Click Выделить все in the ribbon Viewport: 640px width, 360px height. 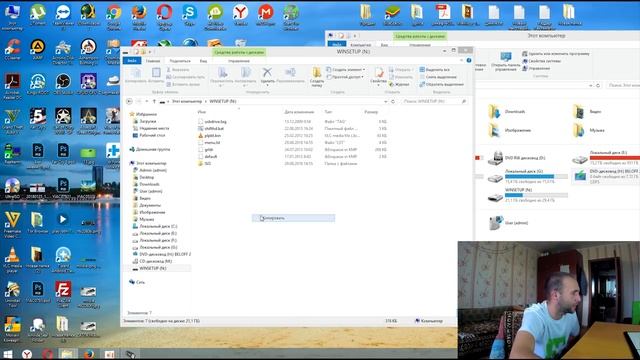(x=435, y=70)
